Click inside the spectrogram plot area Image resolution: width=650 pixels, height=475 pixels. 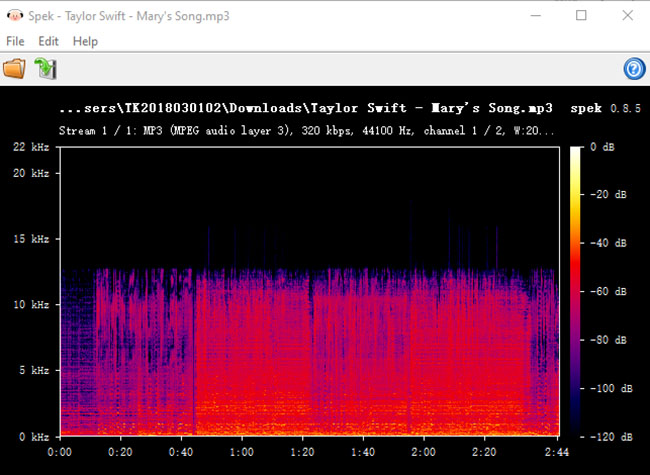(309, 291)
